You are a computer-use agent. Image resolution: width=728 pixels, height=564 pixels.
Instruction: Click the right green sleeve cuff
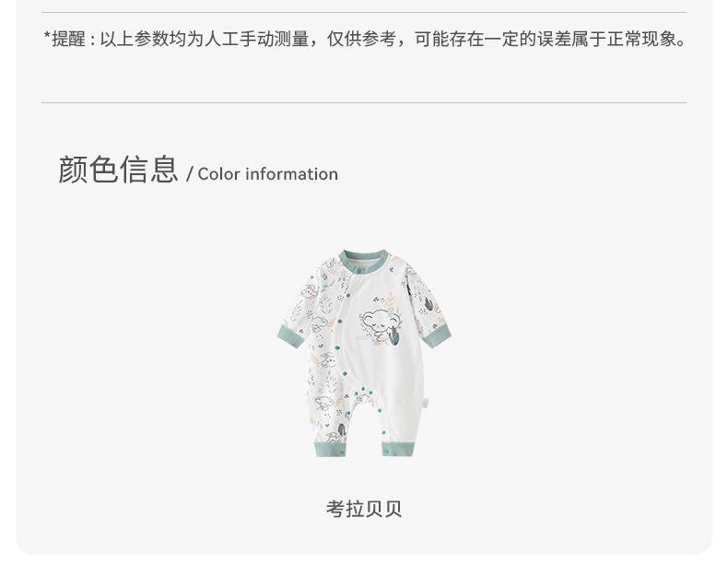pyautogui.click(x=437, y=335)
